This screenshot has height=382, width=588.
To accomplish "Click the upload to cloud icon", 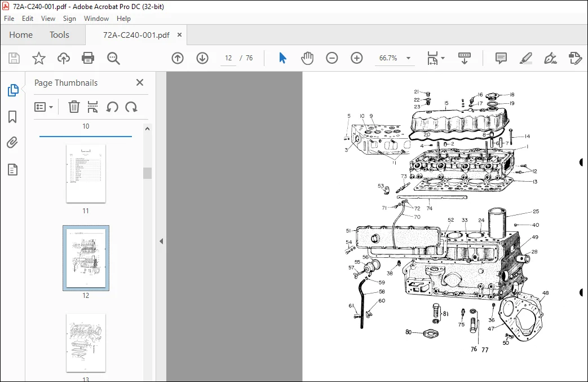I will click(x=64, y=58).
